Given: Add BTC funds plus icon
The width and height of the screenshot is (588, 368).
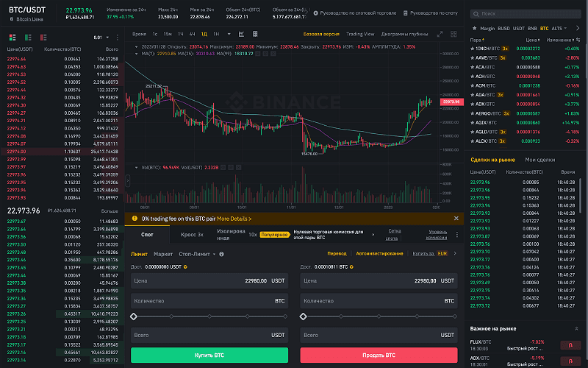Looking at the screenshot, I should pyautogui.click(x=351, y=267).
